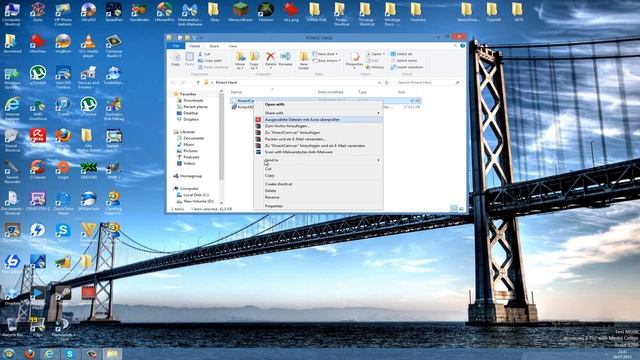Open the Handbrake desktop shortcut
Screen dimensions: 640x360
[139, 12]
